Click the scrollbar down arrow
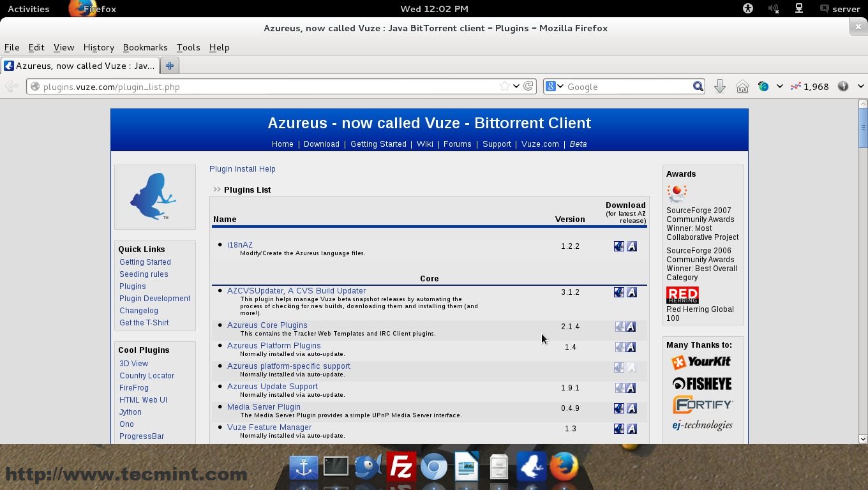 pyautogui.click(x=863, y=439)
